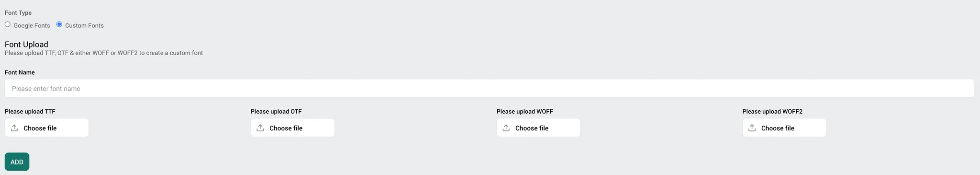The height and width of the screenshot is (175, 980).
Task: Choose file for TTF upload
Action: [x=47, y=128]
